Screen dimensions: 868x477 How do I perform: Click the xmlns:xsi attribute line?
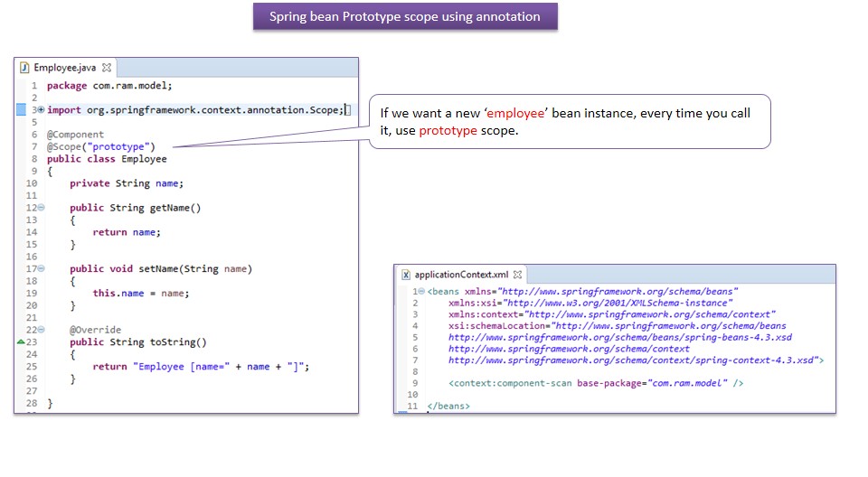pyautogui.click(x=590, y=303)
